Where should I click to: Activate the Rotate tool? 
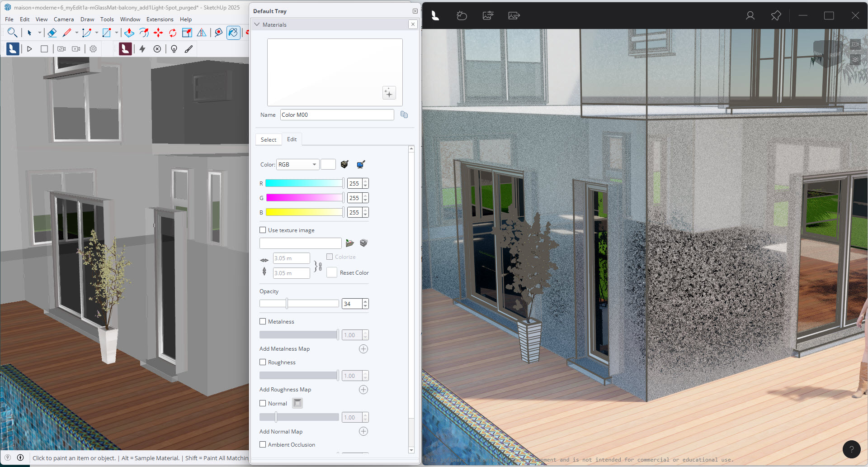(172, 33)
